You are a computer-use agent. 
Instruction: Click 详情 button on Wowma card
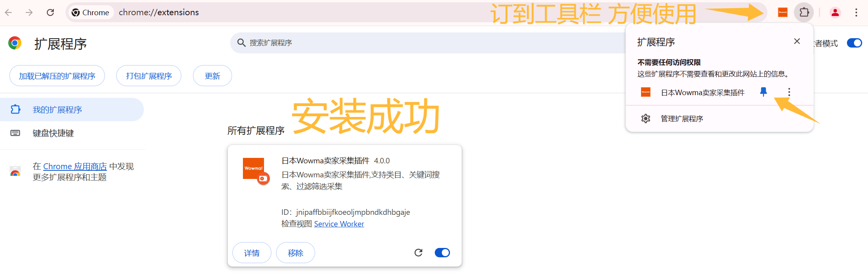[252, 253]
